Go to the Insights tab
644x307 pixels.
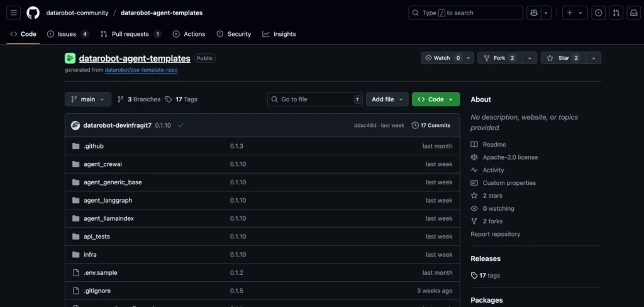click(279, 34)
